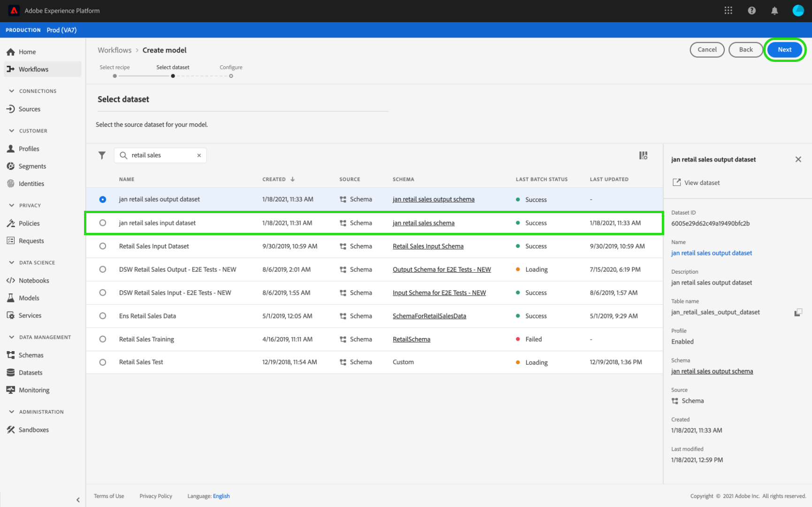Open the help question mark icon
Image resolution: width=812 pixels, height=507 pixels.
click(x=751, y=10)
